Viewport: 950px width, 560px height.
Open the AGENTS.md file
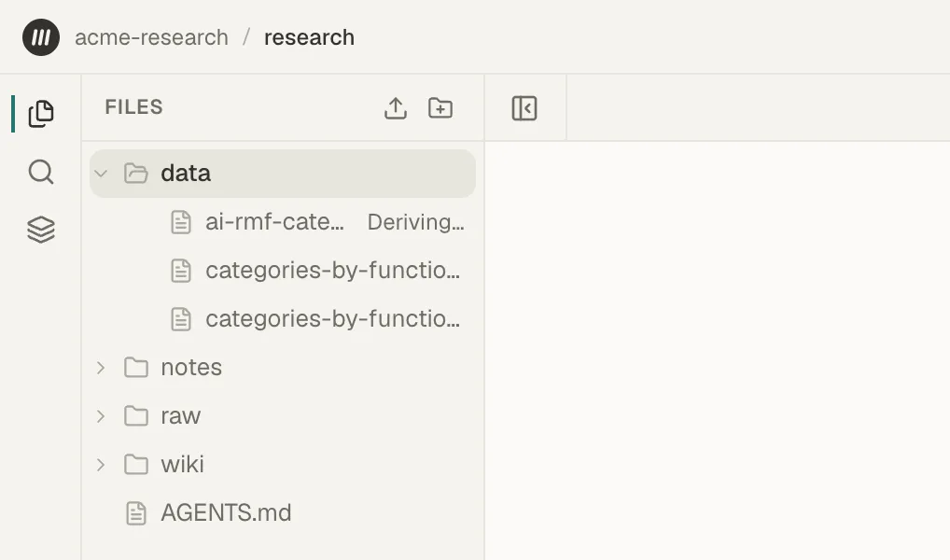pos(283,512)
